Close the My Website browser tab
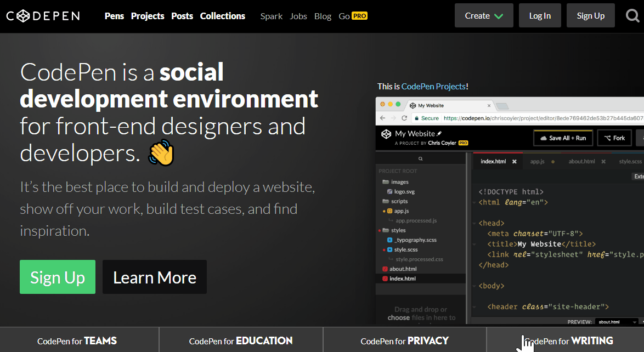644x352 pixels. coord(489,106)
